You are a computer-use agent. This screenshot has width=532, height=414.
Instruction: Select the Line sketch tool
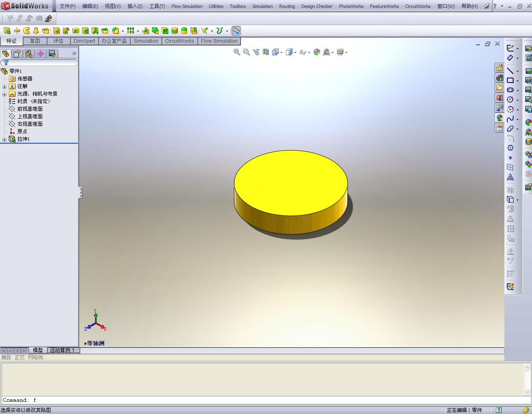point(510,71)
